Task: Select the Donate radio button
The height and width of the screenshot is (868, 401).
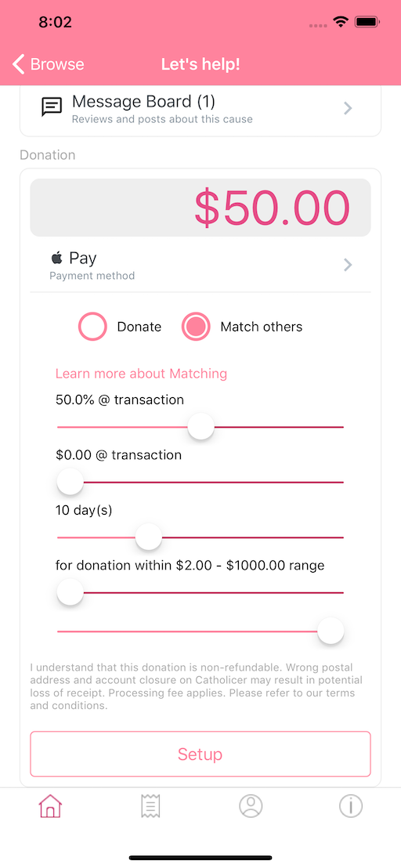Action: coord(92,327)
